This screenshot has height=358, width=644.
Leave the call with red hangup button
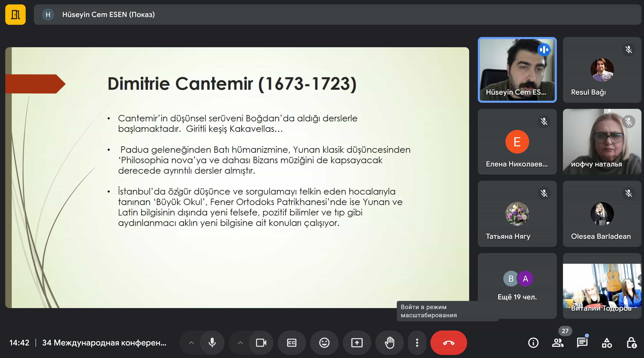448,343
